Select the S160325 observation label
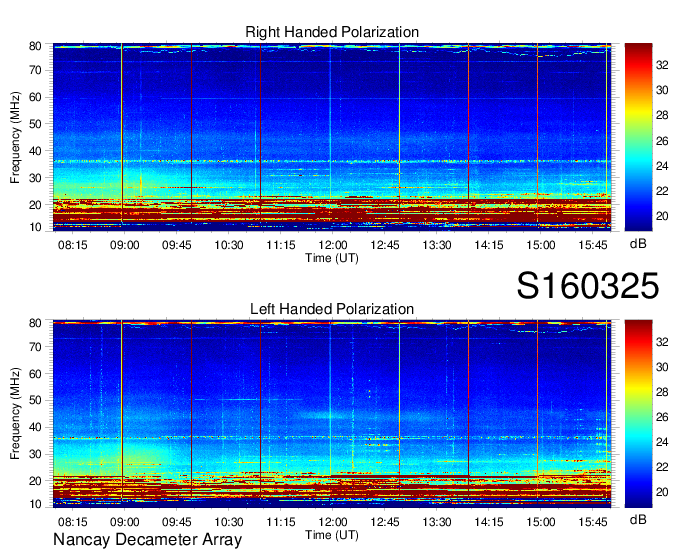The height and width of the screenshot is (552, 680). [x=588, y=286]
